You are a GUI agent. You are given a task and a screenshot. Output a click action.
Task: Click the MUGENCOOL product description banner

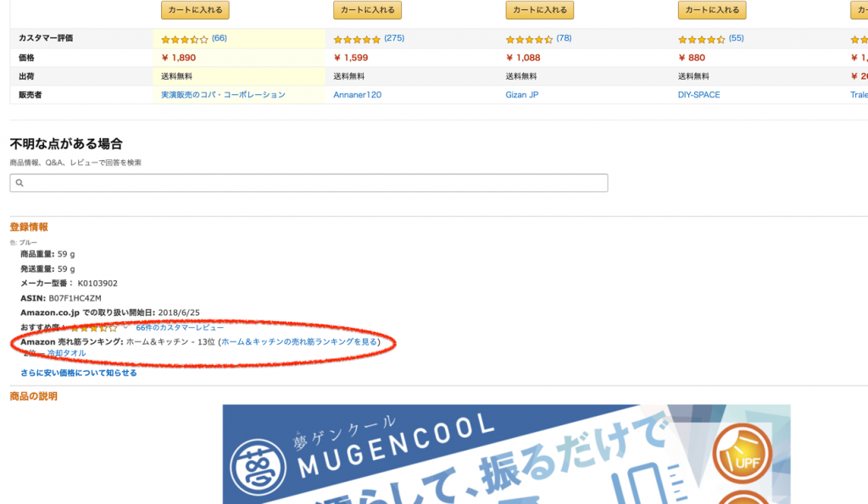[507, 454]
